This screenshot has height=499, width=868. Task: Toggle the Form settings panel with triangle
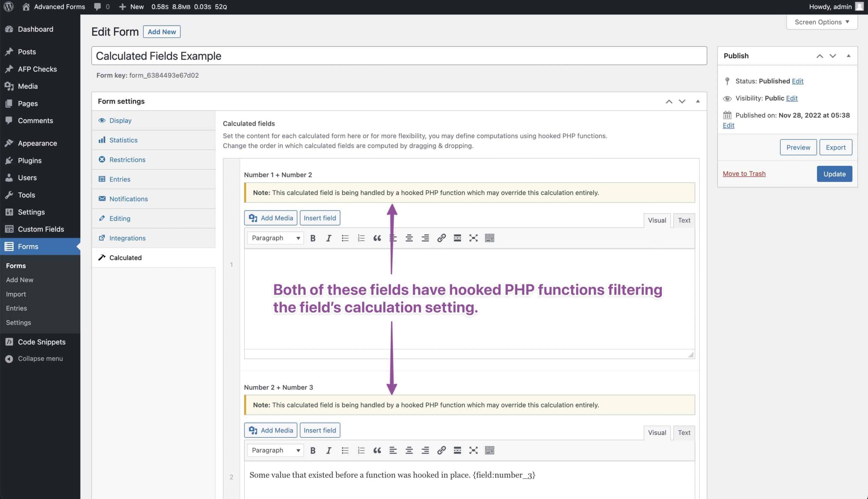click(697, 101)
